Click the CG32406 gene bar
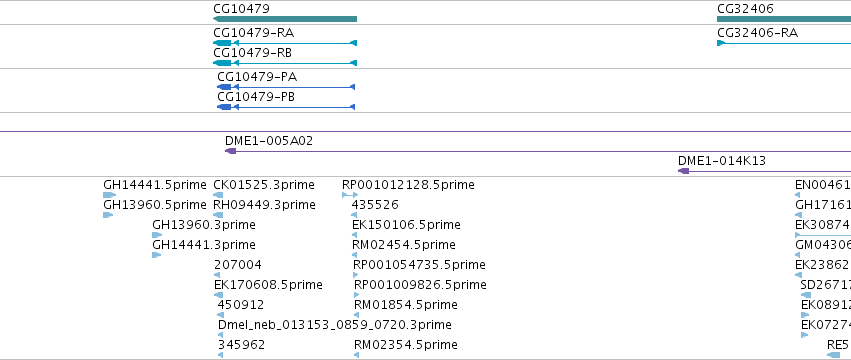Viewport: 851px width, 360px height. (x=784, y=19)
